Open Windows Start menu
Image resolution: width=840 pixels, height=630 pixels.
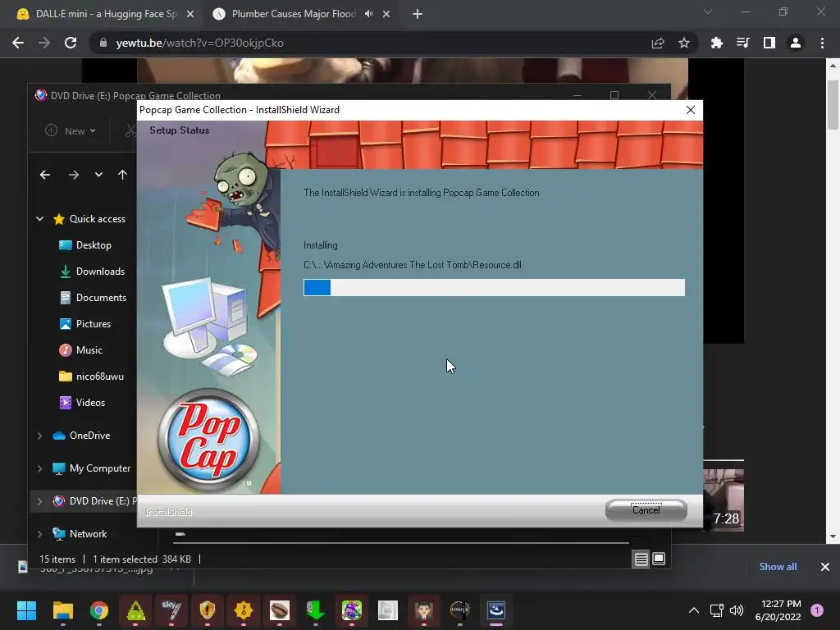(26, 610)
